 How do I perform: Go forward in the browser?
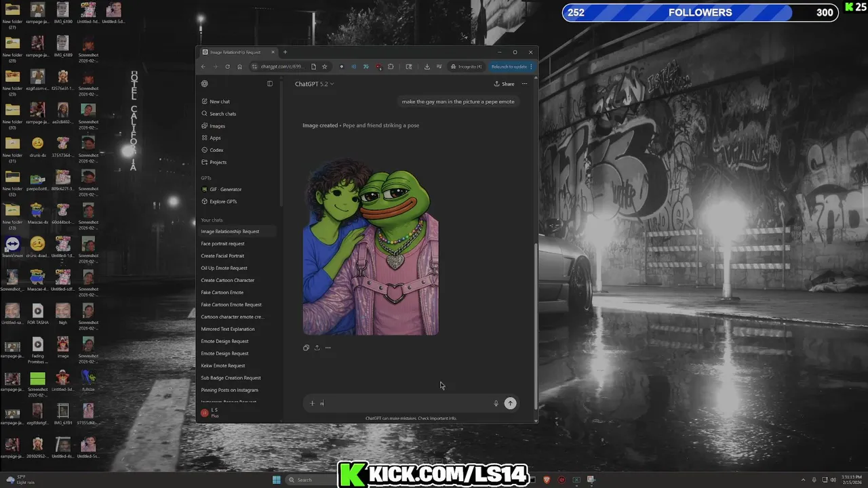coord(215,66)
